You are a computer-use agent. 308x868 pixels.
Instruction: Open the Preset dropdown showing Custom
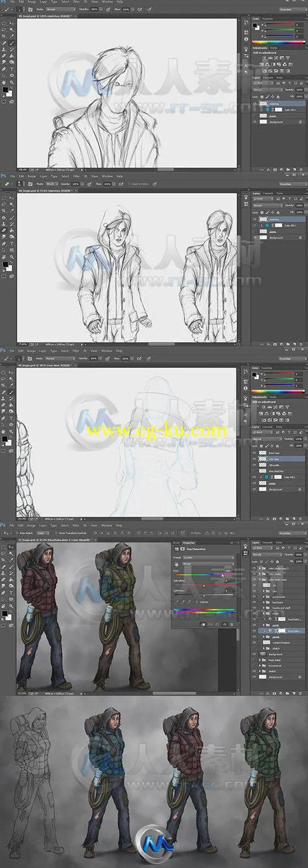click(x=209, y=558)
